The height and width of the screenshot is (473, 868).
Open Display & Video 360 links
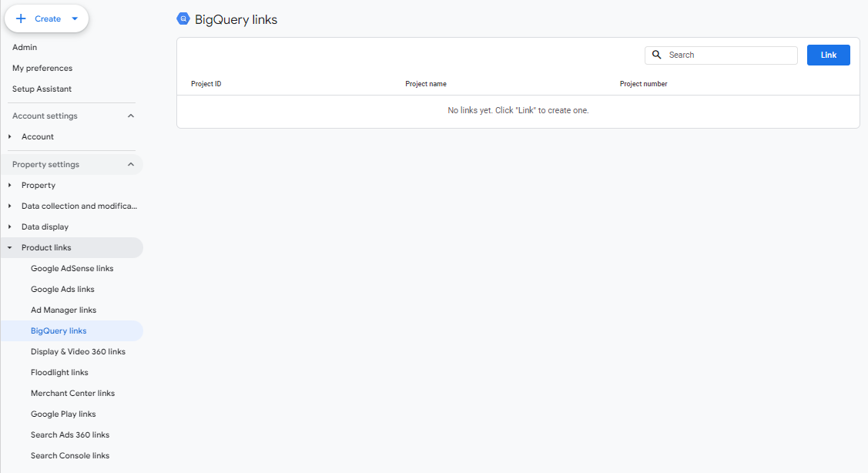78,352
